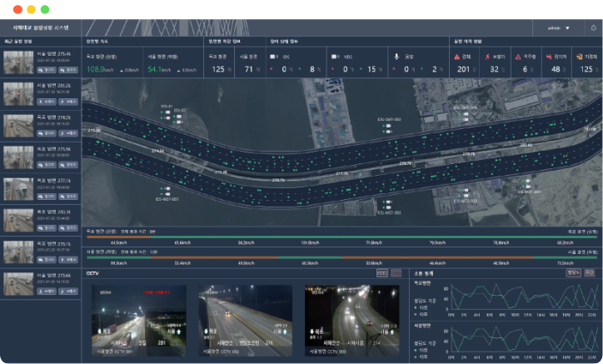Click the slow vehicle (지정체) truck icon
Viewport: 603px width, 364px height.
[580, 57]
